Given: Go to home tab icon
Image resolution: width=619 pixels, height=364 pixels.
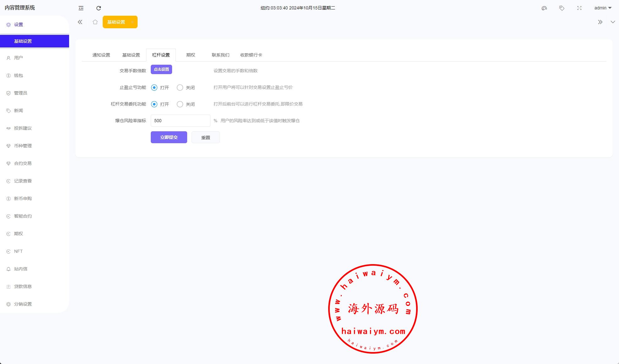Looking at the screenshot, I should pos(95,22).
